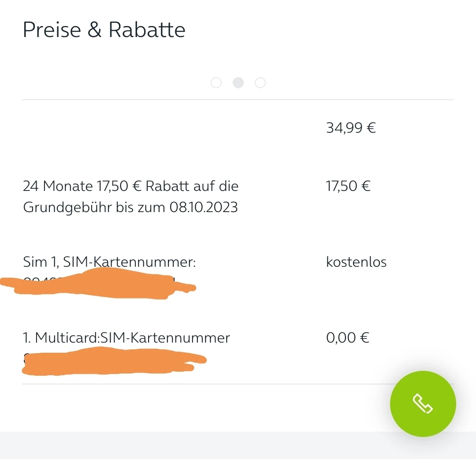Image resolution: width=476 pixels, height=459 pixels.
Task: Click the divider line below the page dots
Action: pos(238,100)
